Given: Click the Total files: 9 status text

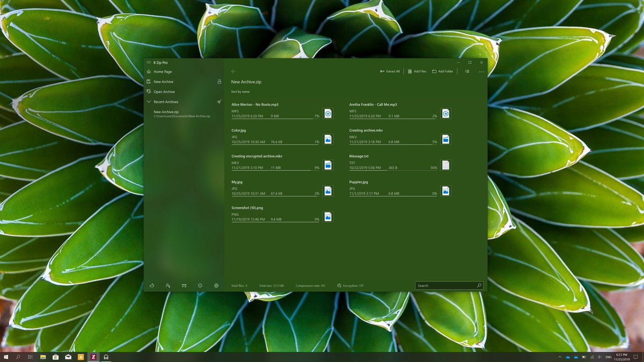Looking at the screenshot, I should [239, 286].
